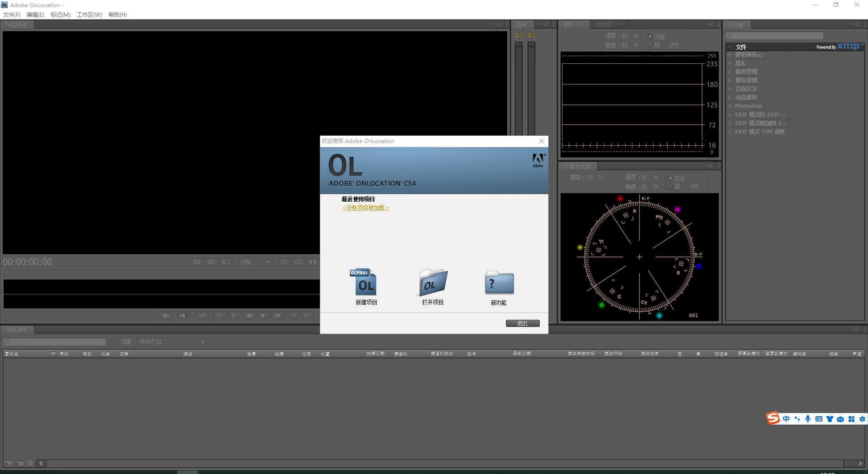Open the 工作区(W) menu
This screenshot has height=474, width=868.
coord(90,15)
